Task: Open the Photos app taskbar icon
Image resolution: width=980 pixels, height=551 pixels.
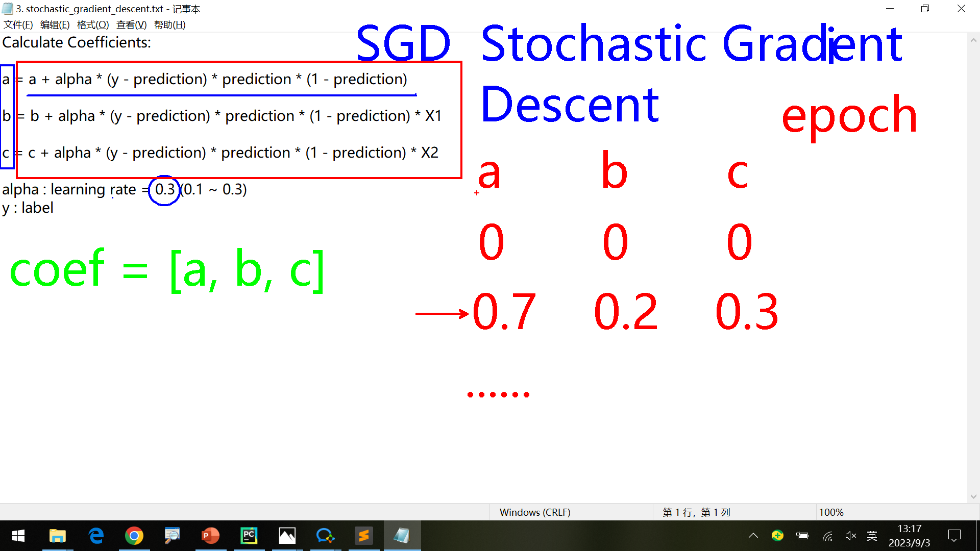Action: 287,536
